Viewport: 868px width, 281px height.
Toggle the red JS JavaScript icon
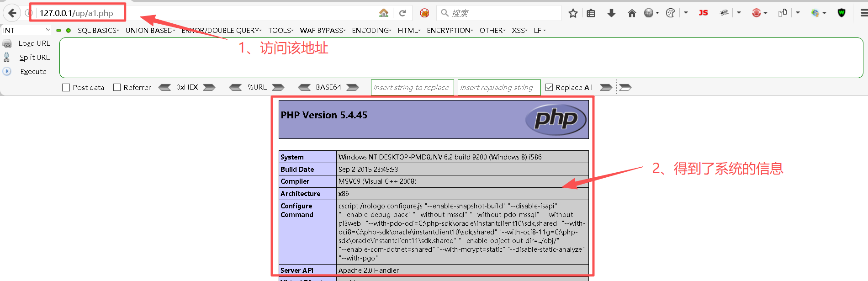(703, 13)
